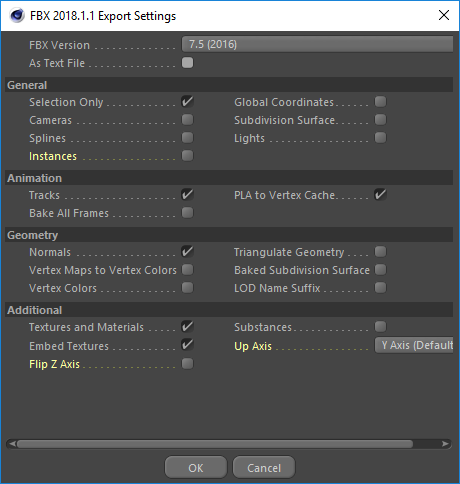This screenshot has height=484, width=460.
Task: Click the Up Axis label
Action: coord(253,346)
